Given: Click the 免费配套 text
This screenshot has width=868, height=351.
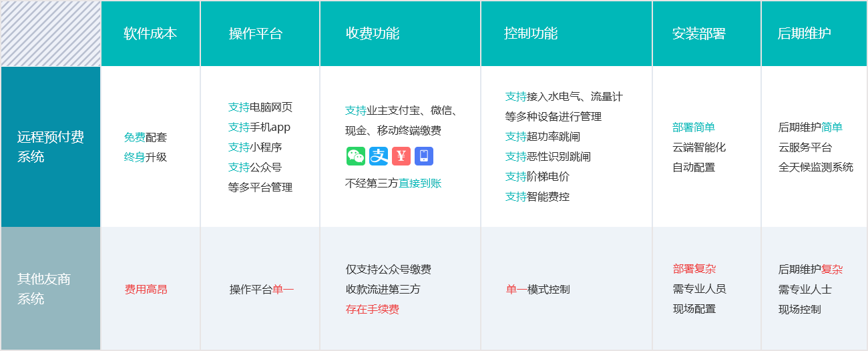Looking at the screenshot, I should point(146,137).
